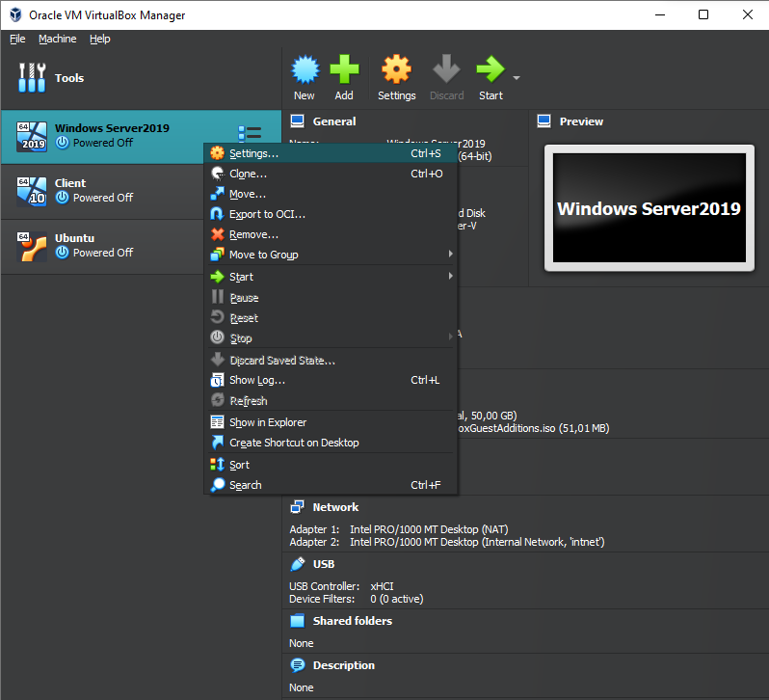Open the Windows Server2019 machine menu list icon
The width and height of the screenshot is (769, 700).
click(x=250, y=134)
